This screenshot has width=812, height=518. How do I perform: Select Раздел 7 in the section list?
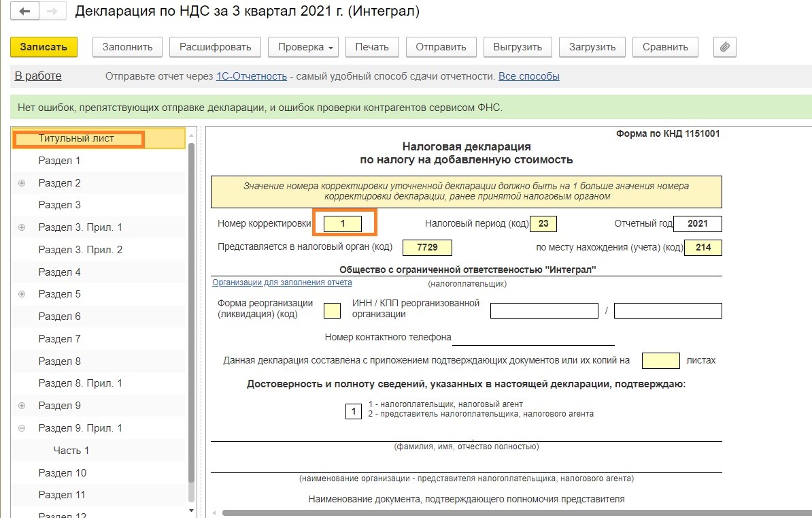99,338
